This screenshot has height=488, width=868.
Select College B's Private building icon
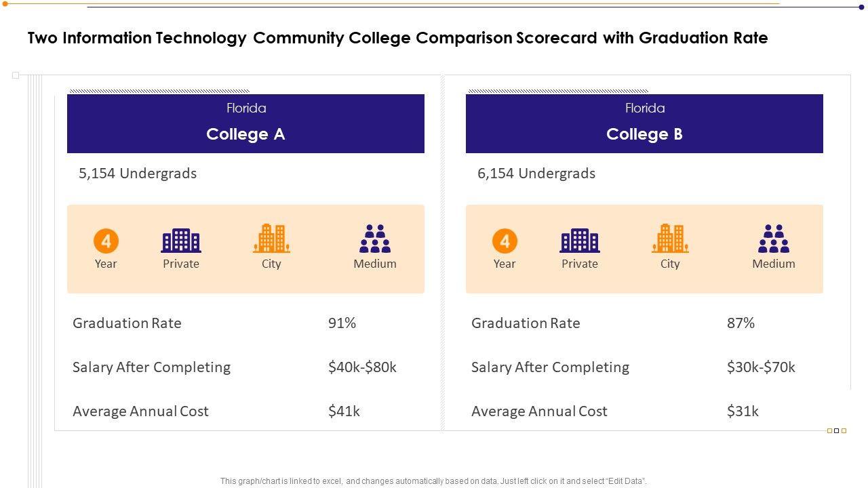click(580, 241)
